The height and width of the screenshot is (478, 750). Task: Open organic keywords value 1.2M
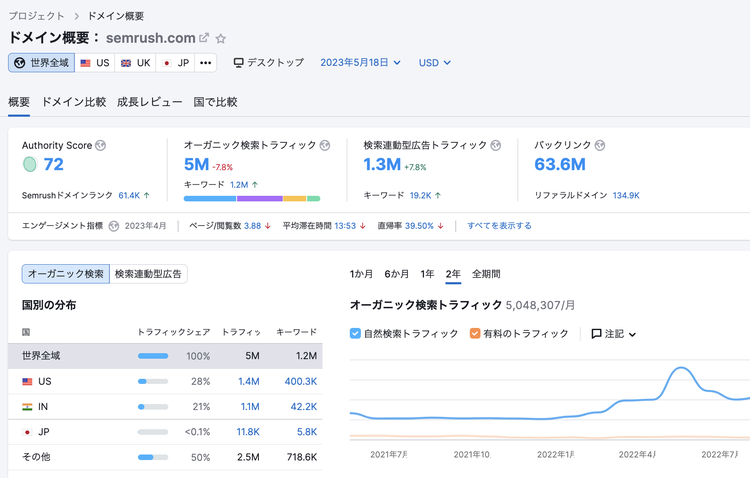[239, 185]
